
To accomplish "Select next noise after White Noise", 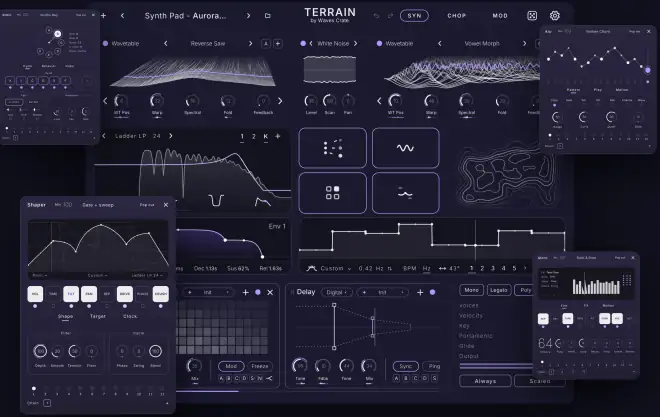I will coord(355,43).
